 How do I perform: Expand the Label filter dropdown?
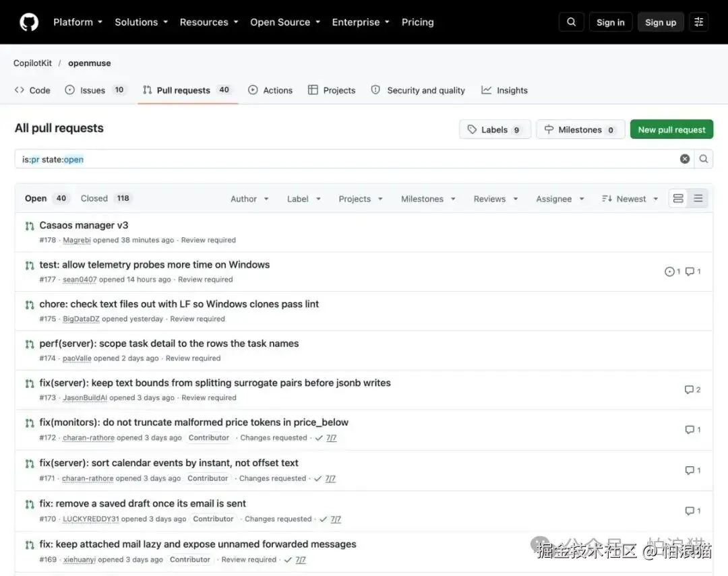(304, 199)
